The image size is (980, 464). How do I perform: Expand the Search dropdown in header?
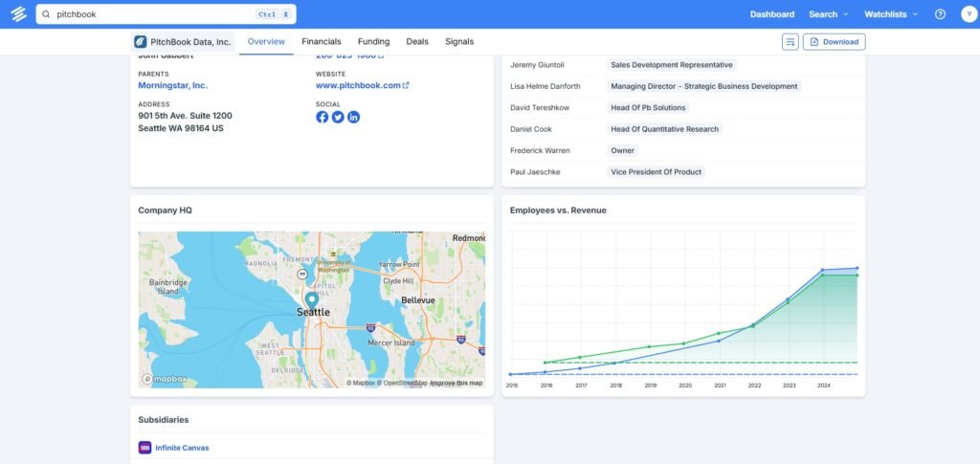tap(828, 14)
